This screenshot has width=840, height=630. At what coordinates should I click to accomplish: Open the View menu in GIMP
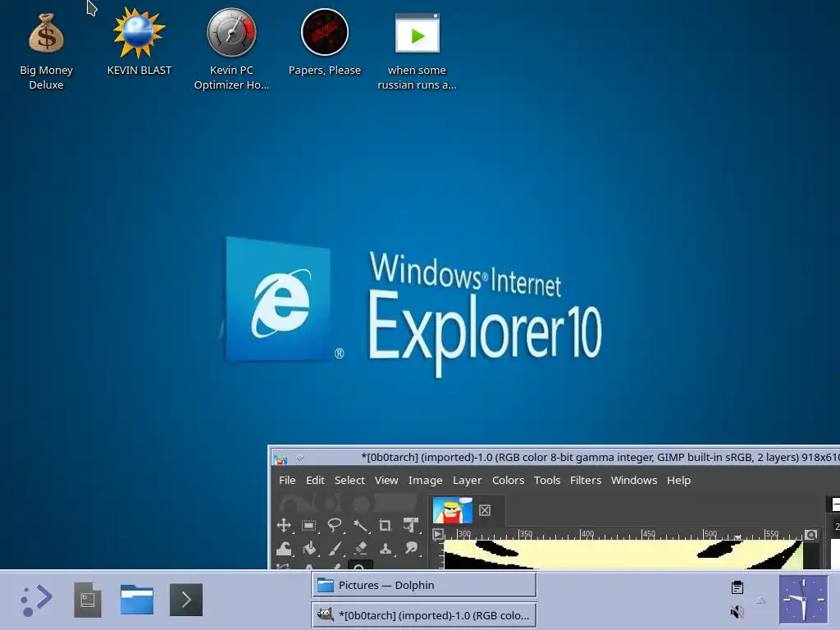coord(386,480)
